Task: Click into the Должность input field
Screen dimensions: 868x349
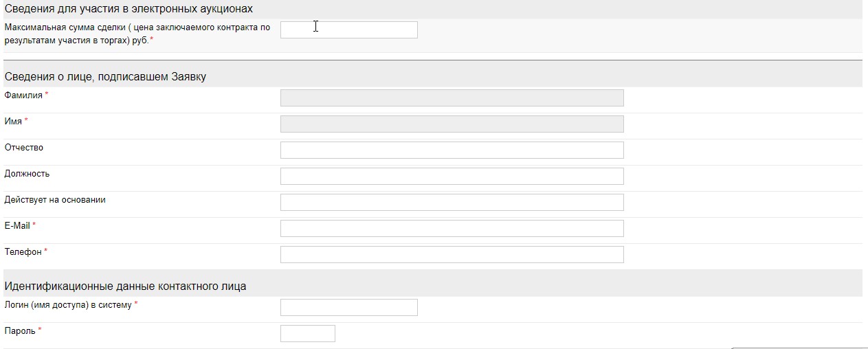Action: coord(452,176)
